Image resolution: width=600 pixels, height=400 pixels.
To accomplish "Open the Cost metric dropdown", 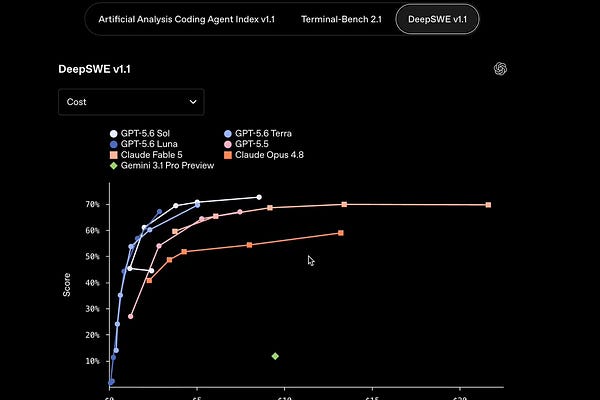I will point(131,102).
